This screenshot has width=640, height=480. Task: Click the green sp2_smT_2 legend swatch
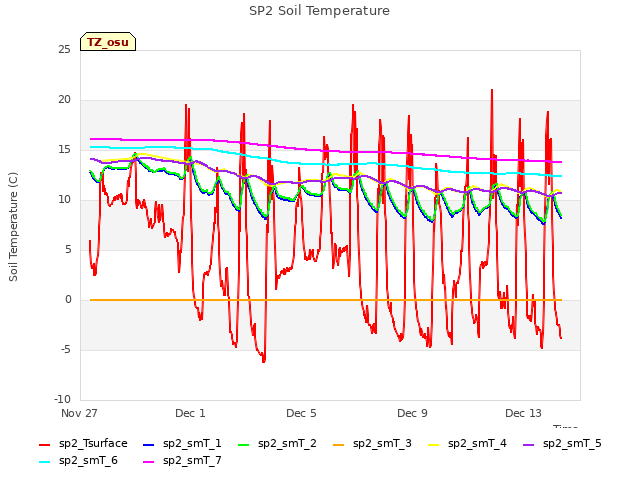click(244, 444)
